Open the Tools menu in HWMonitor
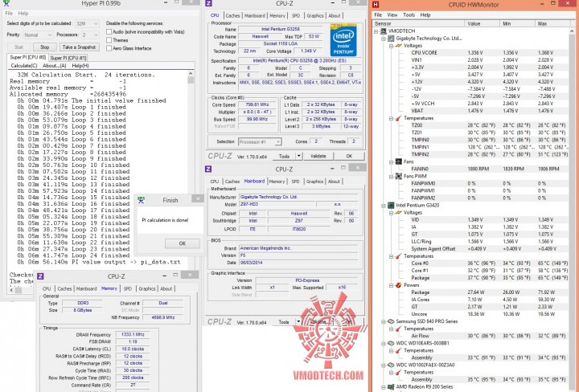The image size is (579, 392). 409,15
